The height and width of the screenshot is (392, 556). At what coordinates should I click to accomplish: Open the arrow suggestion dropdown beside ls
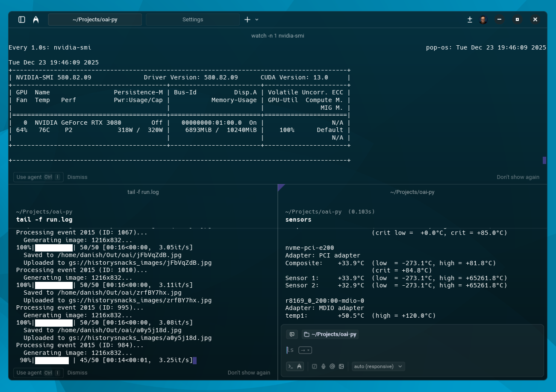[305, 350]
